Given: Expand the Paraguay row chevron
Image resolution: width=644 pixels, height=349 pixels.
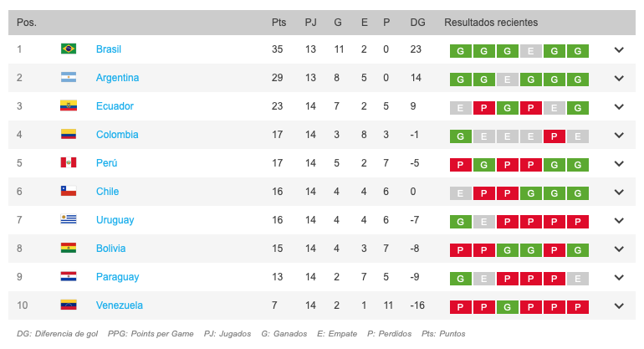Looking at the screenshot, I should point(619,277).
